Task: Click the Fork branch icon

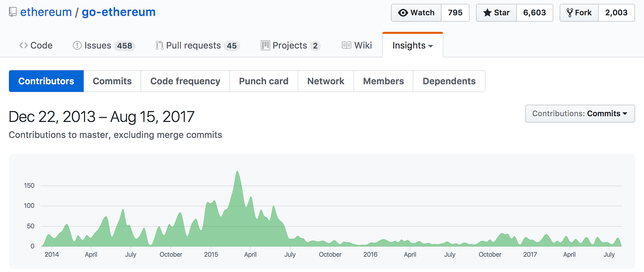Action: click(570, 13)
